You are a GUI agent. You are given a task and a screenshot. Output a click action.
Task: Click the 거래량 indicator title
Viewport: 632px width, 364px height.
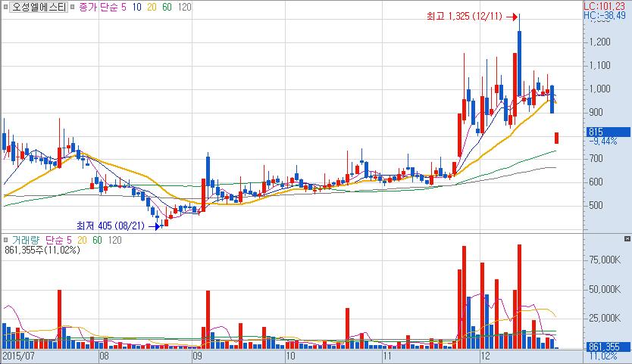[26, 240]
